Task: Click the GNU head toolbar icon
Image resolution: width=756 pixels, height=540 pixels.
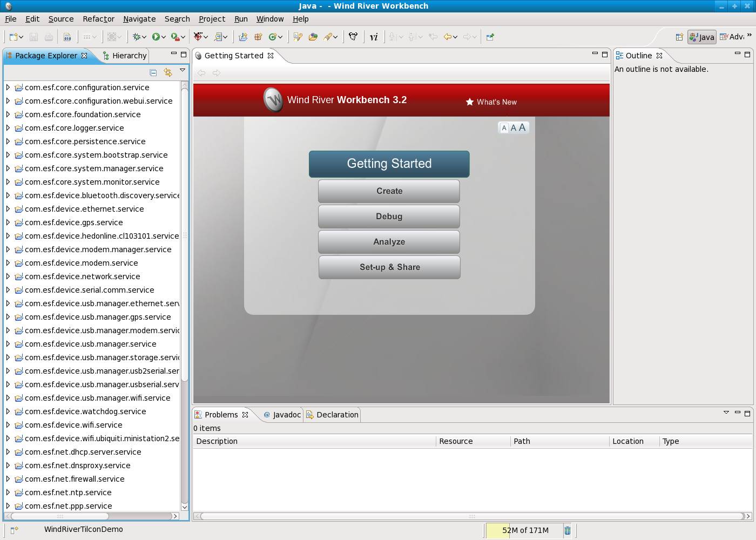Action: point(353,37)
